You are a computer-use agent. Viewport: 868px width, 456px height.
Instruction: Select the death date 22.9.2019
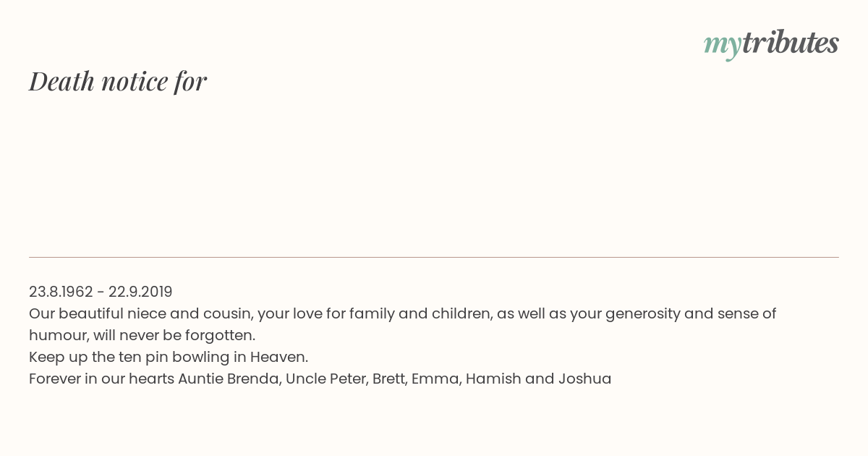pos(140,292)
